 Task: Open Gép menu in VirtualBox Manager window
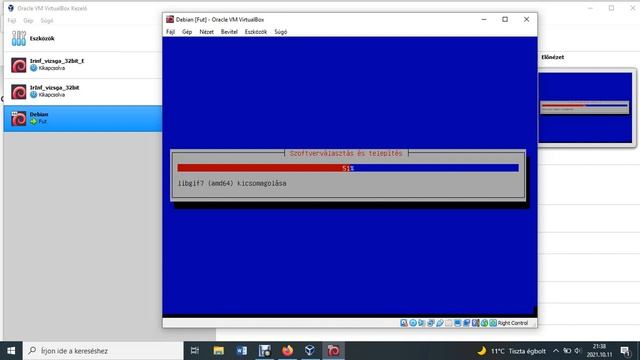click(28, 20)
